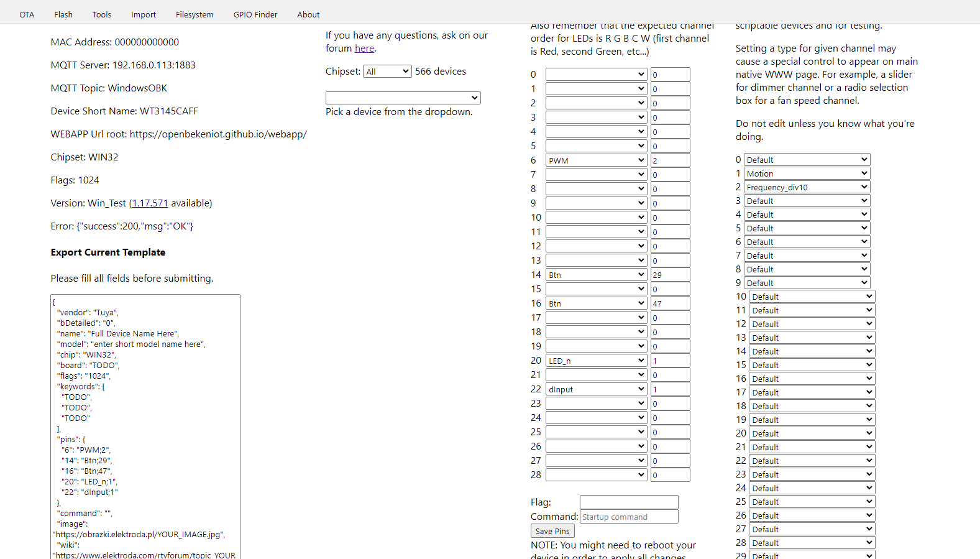The image size is (980, 559).
Task: Open pin 6 PWM role dropdown
Action: point(597,160)
